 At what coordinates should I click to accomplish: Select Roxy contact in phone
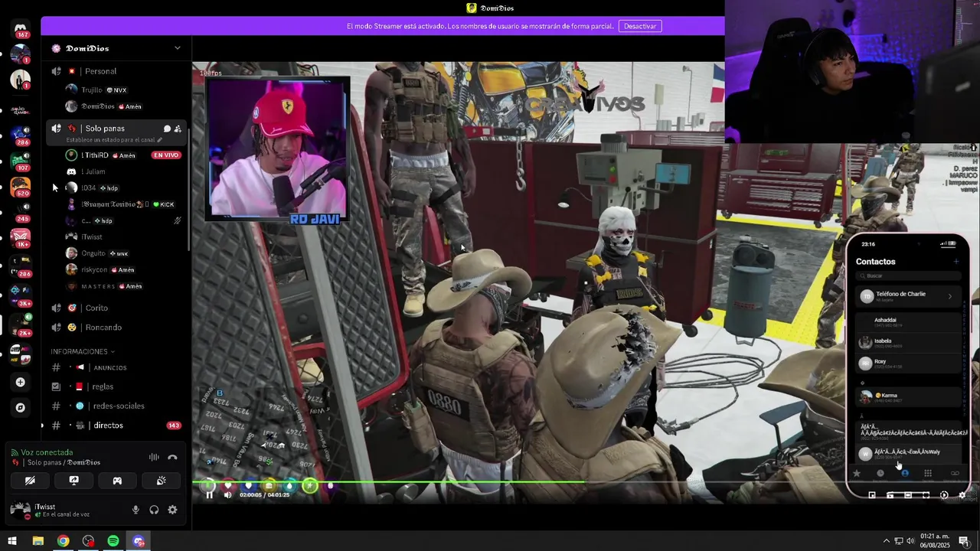coord(907,364)
